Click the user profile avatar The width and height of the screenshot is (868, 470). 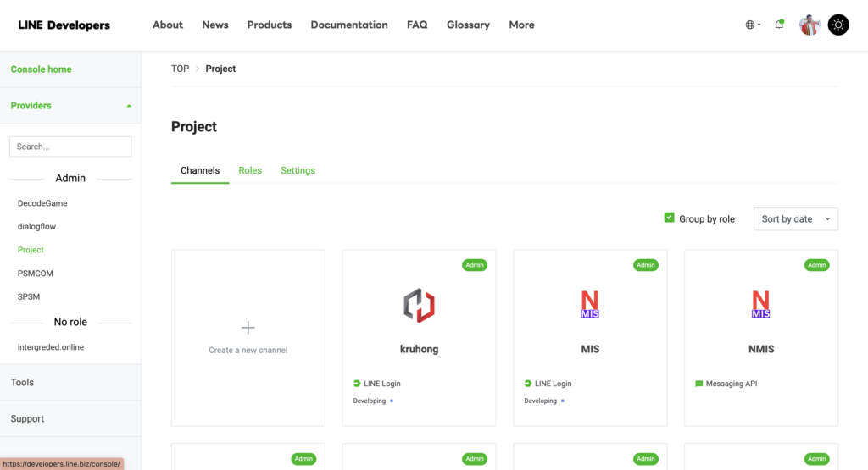point(810,25)
